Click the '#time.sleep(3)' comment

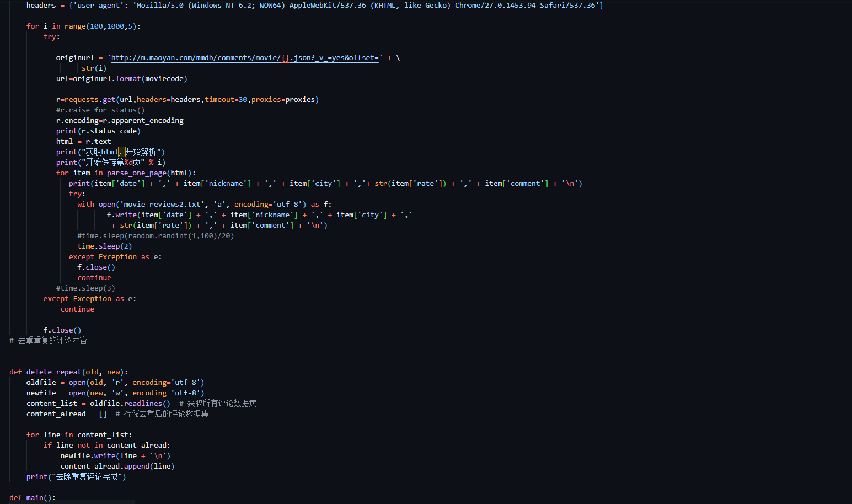click(x=85, y=288)
